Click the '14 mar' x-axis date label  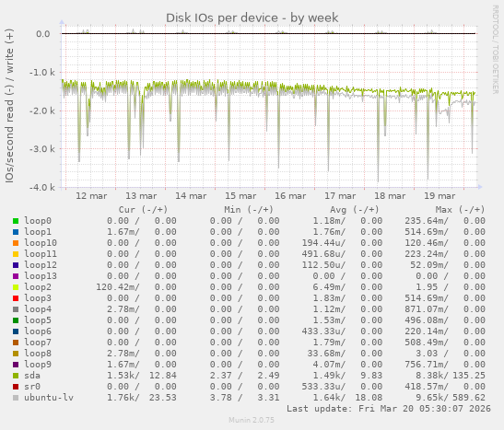pyautogui.click(x=191, y=196)
